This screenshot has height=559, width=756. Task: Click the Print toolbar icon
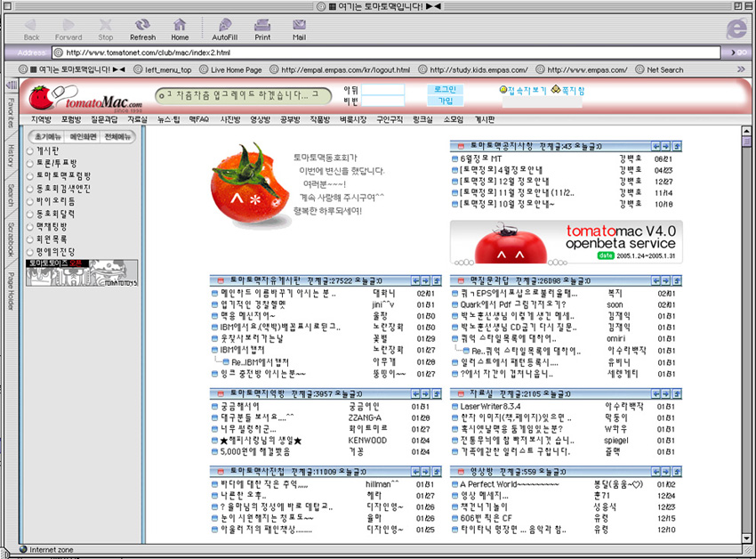tap(262, 28)
